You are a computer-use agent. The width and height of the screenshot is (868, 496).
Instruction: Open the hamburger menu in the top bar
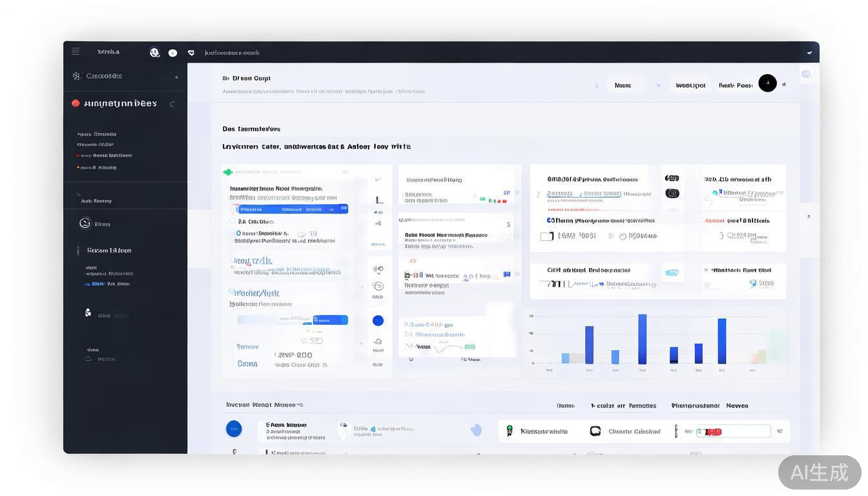[x=76, y=52]
